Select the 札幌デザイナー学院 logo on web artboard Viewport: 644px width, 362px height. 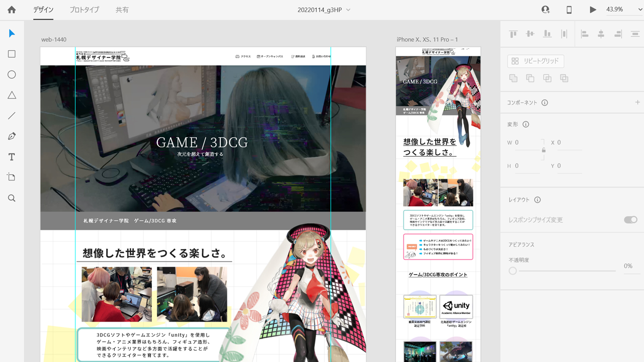(x=102, y=56)
